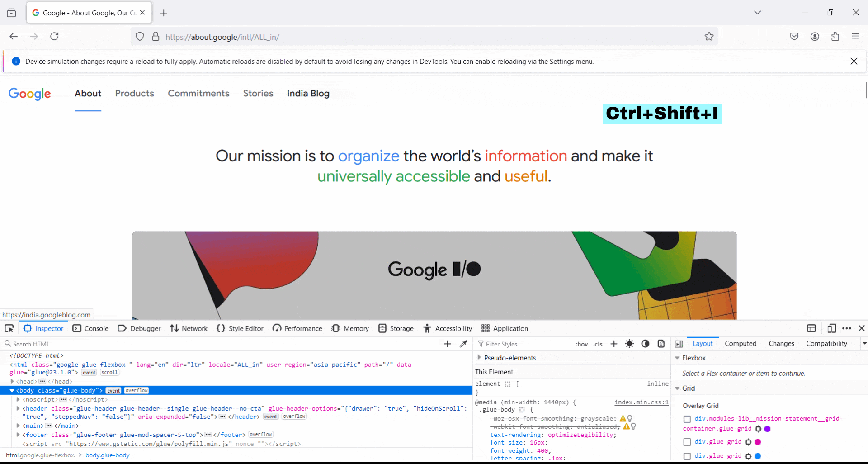
Task: Expand the main element node
Action: pyautogui.click(x=18, y=426)
